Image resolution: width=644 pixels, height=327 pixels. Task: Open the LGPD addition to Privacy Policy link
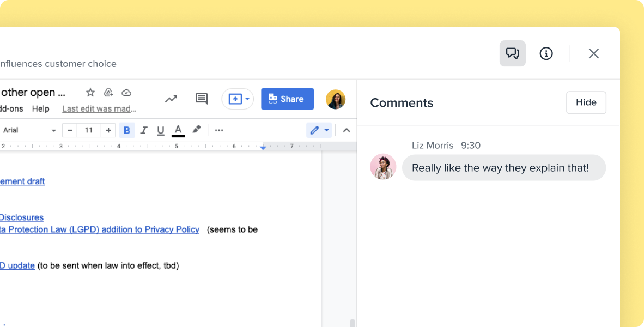coord(100,229)
